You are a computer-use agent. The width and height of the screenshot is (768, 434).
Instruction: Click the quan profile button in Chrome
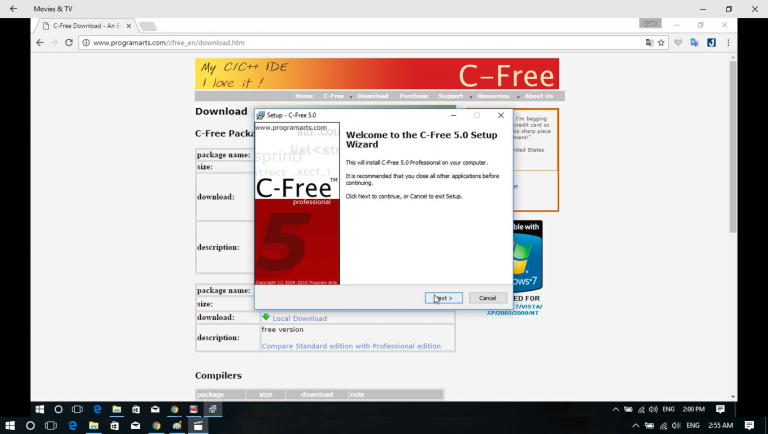650,23
